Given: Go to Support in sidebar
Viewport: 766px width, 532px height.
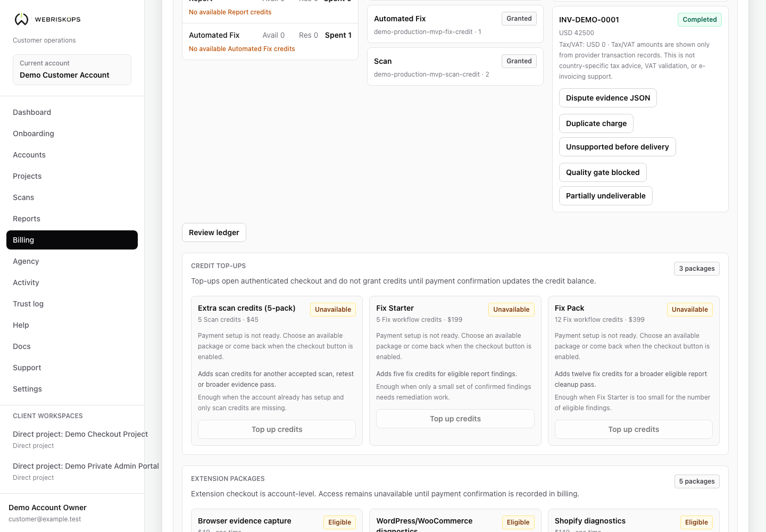Looking at the screenshot, I should pos(72,368).
